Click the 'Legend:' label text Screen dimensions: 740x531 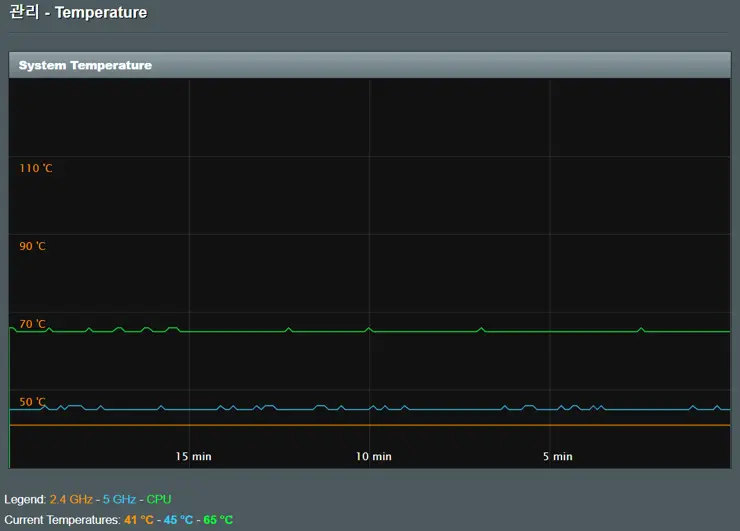click(x=25, y=499)
